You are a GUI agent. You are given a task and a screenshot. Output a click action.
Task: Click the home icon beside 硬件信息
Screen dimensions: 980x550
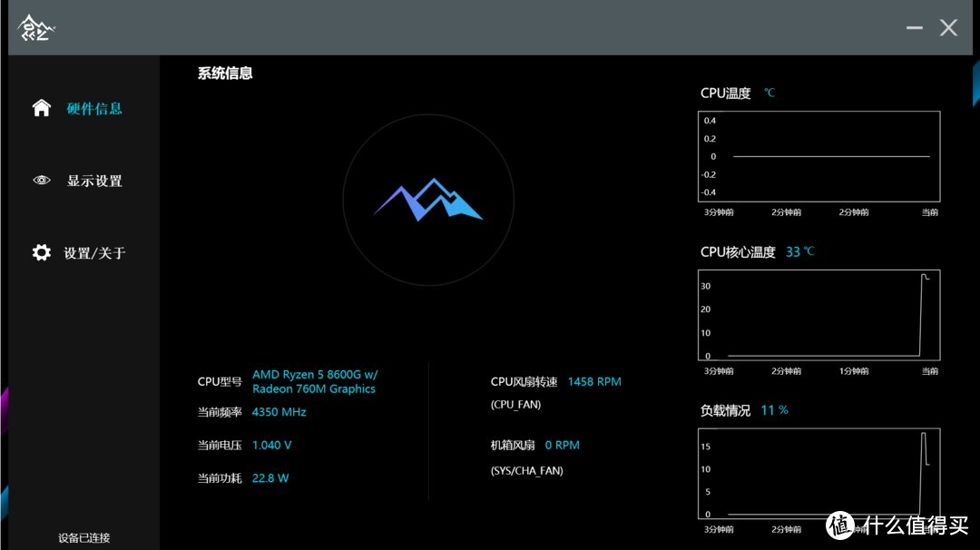click(x=41, y=108)
